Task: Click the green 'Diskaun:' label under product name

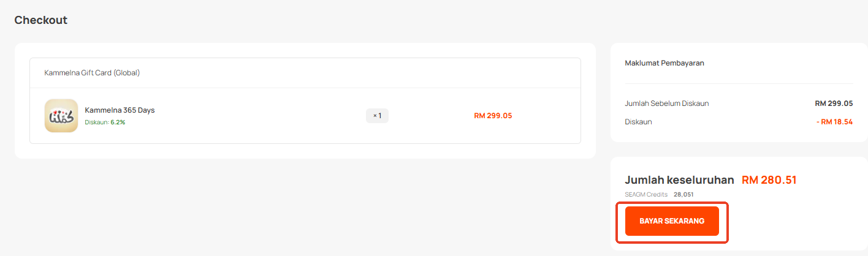Action: click(x=97, y=122)
